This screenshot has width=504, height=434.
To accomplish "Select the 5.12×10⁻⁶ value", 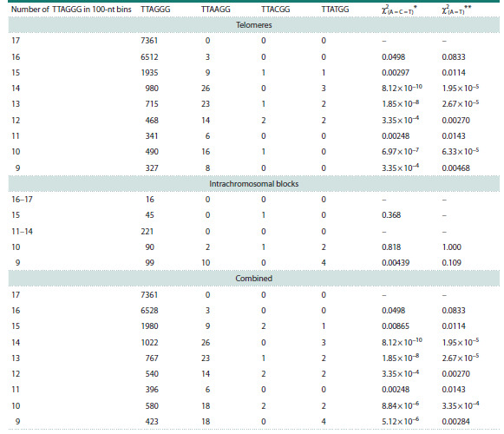I will (x=400, y=421).
